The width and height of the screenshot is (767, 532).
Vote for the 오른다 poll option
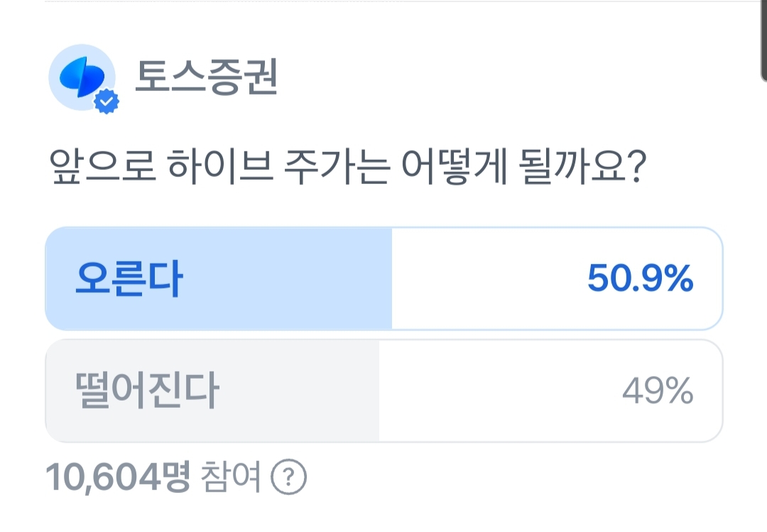[x=383, y=278]
